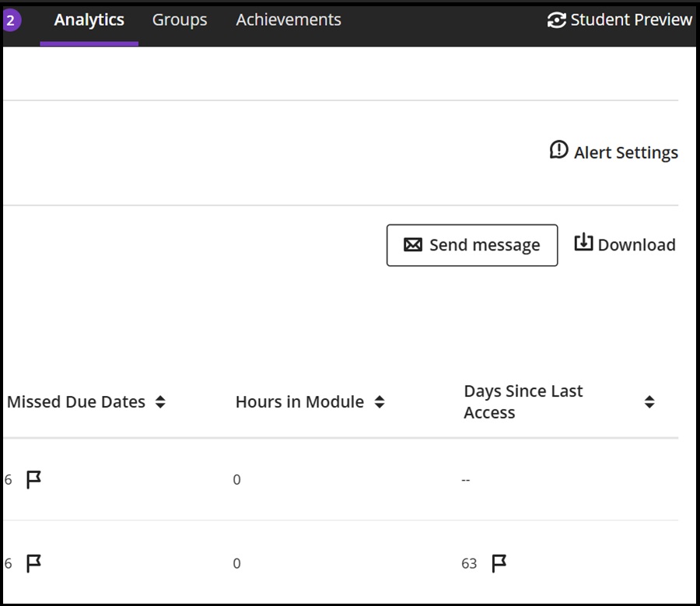Viewport: 700px width, 606px height.
Task: Click the flag in the second Missed Due Dates row
Action: [x=32, y=562]
